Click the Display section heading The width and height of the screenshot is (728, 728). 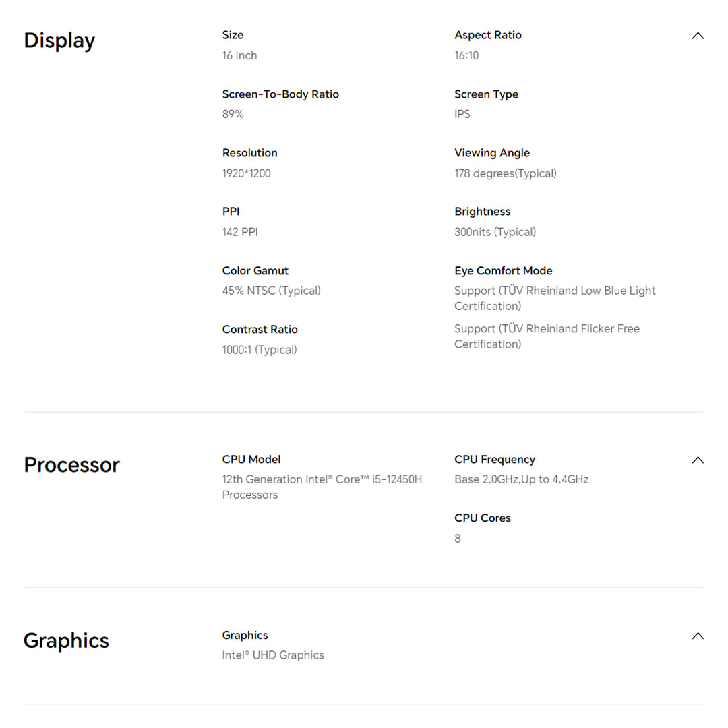click(x=59, y=40)
